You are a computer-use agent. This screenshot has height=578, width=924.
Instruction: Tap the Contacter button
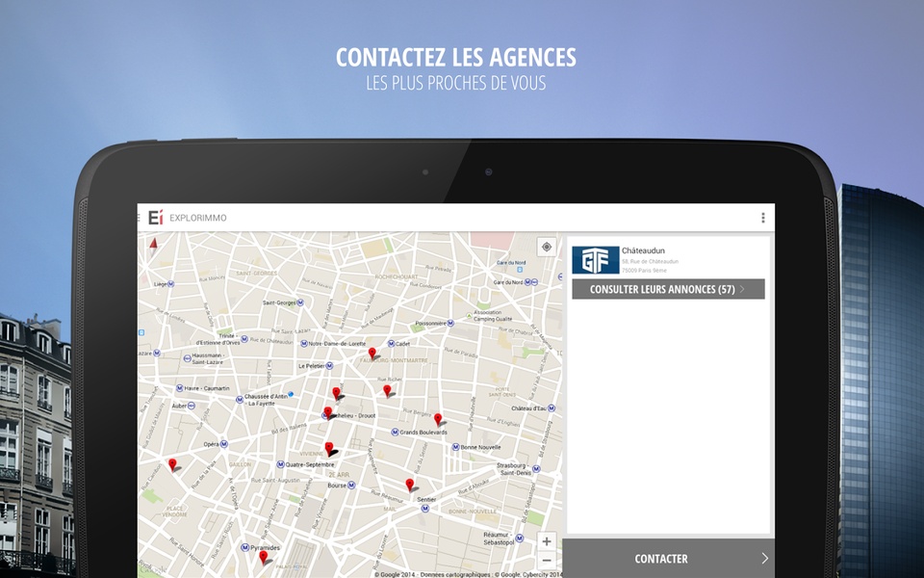coord(669,559)
